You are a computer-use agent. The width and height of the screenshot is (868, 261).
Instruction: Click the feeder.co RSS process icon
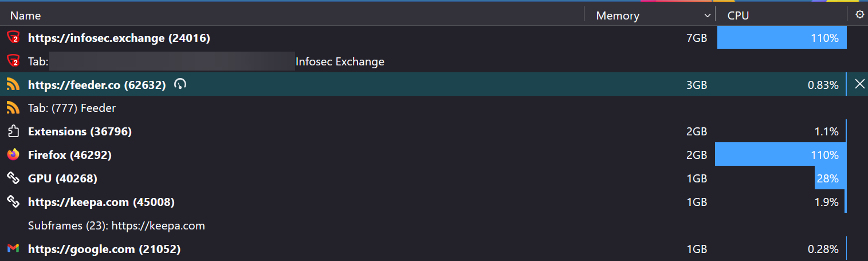[x=13, y=85]
